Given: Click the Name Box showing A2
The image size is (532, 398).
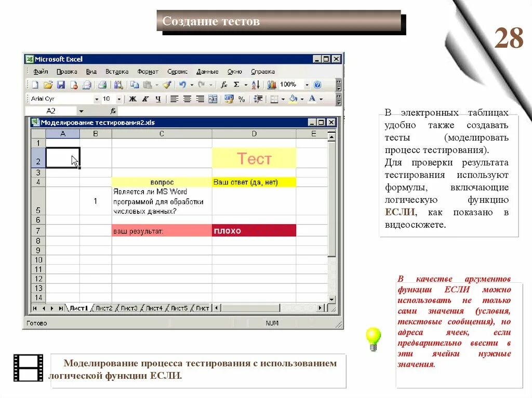Looking at the screenshot, I should coord(51,111).
